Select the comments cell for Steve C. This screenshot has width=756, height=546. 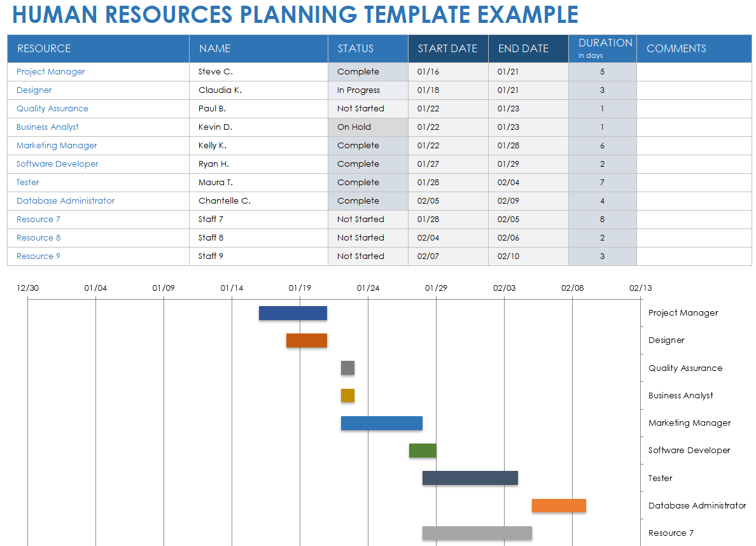click(x=694, y=72)
